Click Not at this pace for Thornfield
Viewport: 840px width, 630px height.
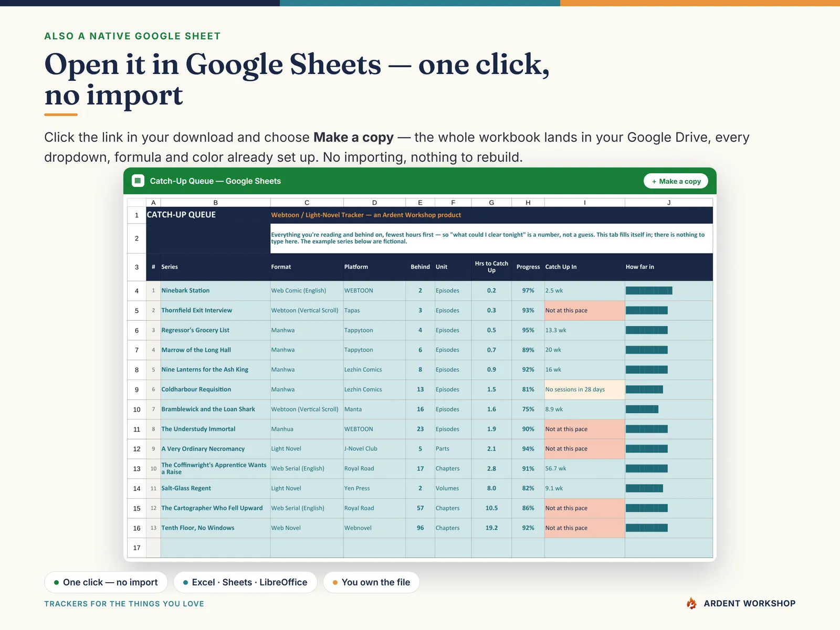pos(584,310)
